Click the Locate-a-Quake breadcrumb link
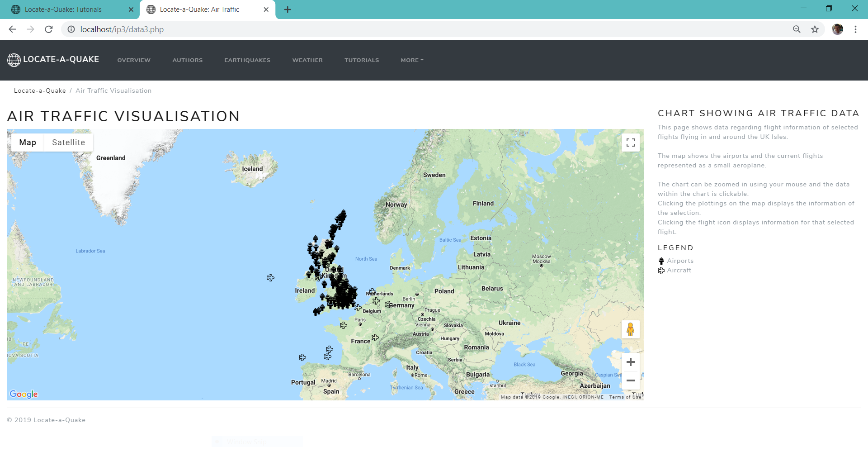Screen dimensions: 868x466 40,90
